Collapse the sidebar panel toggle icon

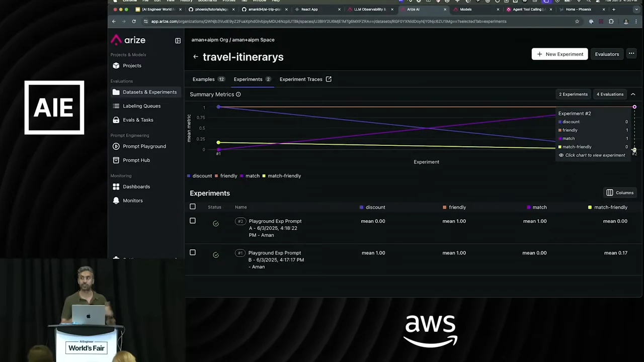tap(178, 40)
